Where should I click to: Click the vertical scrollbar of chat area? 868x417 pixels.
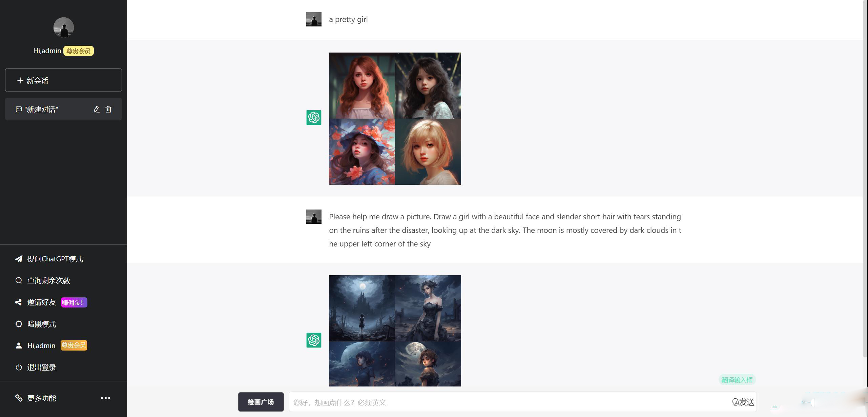pyautogui.click(x=865, y=178)
